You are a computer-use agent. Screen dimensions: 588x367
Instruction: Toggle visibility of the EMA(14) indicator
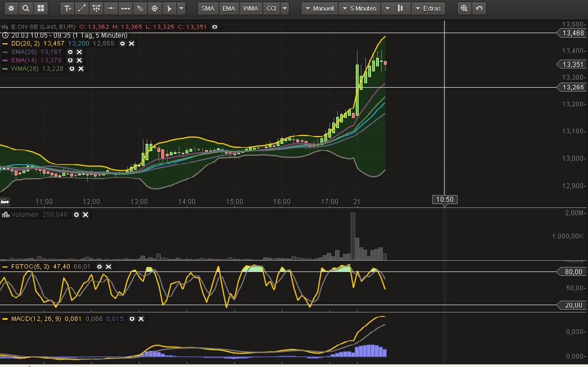pyautogui.click(x=70, y=60)
